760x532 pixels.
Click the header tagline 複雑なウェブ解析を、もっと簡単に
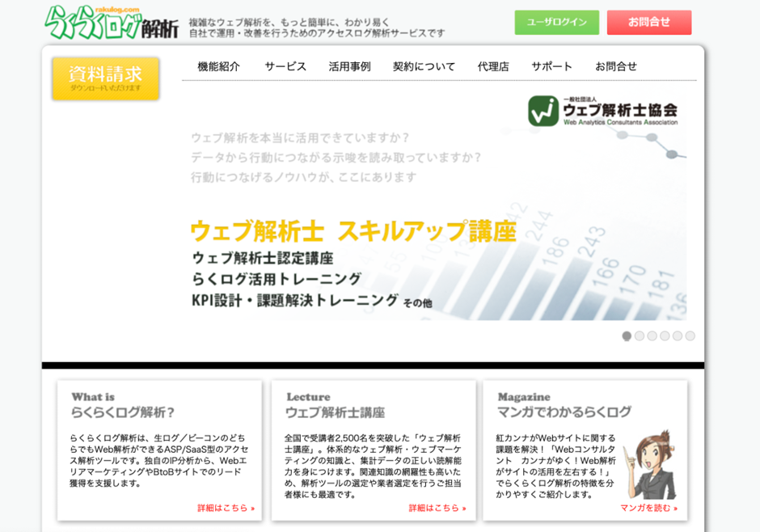coord(289,23)
